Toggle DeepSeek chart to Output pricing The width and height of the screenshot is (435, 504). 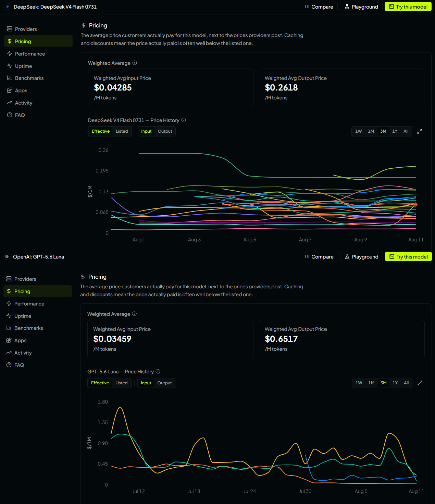tap(165, 131)
